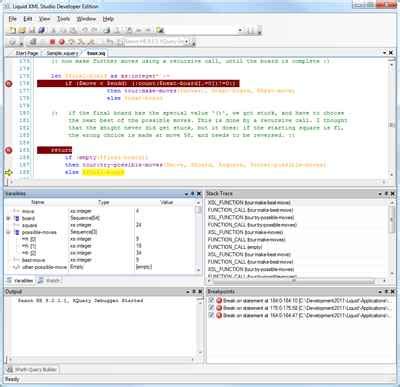Screen dimensions: 400x387
Task: Click the Redo toolbar icon
Action: tap(94, 30)
